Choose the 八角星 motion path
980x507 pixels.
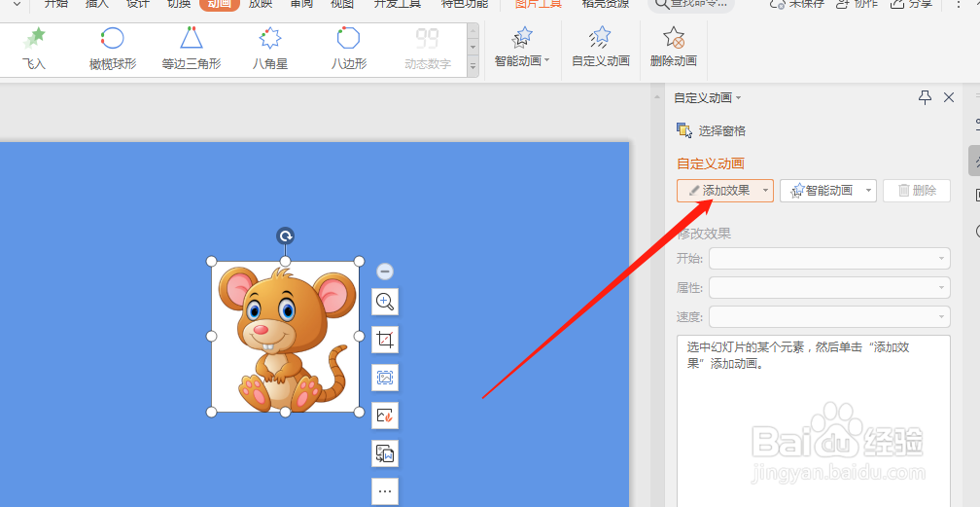(x=270, y=49)
